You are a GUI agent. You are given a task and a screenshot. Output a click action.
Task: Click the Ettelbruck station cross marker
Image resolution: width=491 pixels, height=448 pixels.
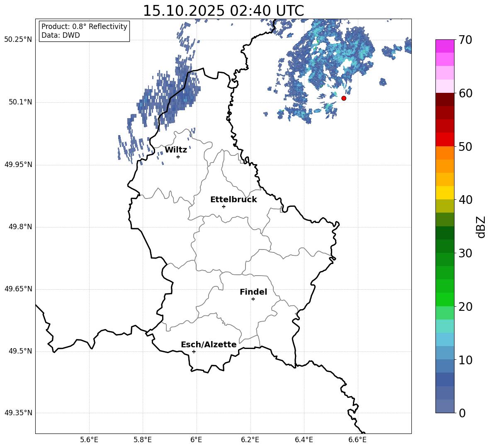tap(224, 206)
